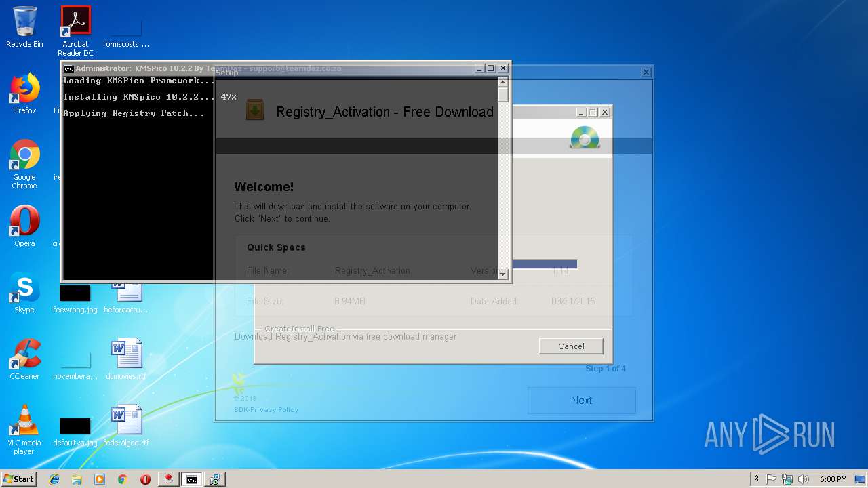Image resolution: width=868 pixels, height=488 pixels.
Task: Open dcmovies.rtf desktop document
Action: (126, 359)
